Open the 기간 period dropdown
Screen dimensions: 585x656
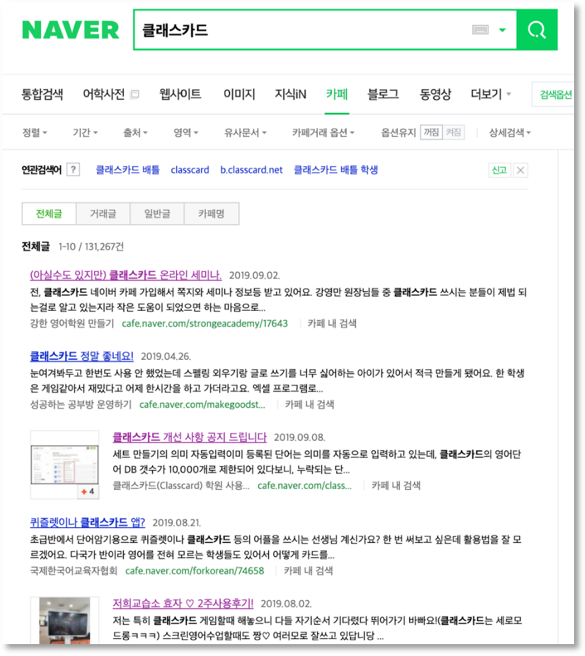(85, 133)
